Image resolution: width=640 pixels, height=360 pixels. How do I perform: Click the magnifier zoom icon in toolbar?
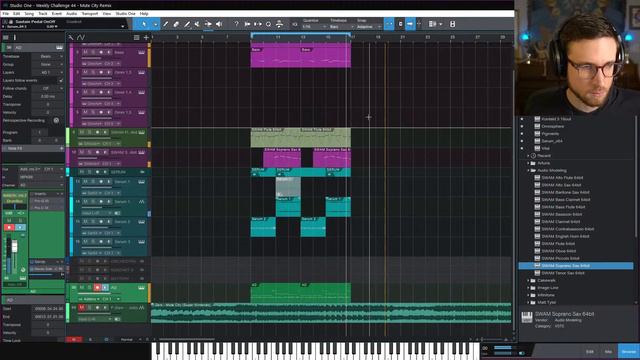[x=268, y=24]
